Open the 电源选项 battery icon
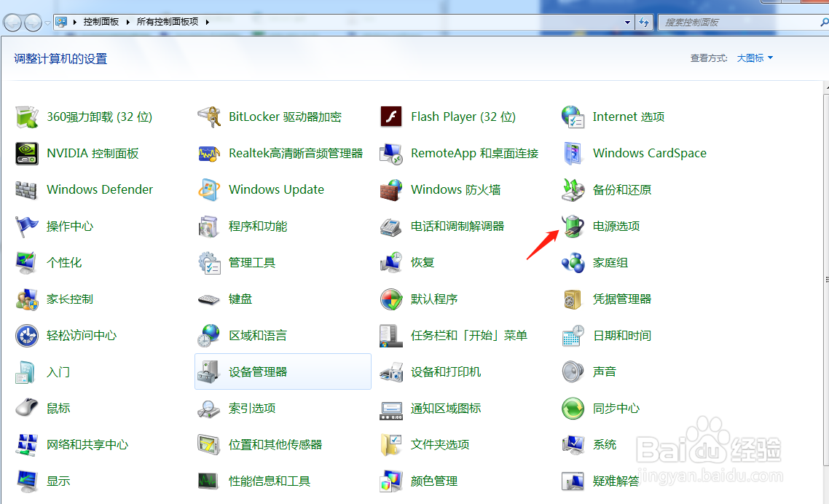 coord(573,227)
